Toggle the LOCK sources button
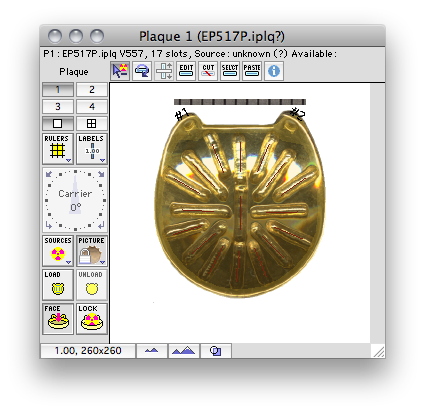The height and width of the screenshot is (413, 425). [92, 319]
